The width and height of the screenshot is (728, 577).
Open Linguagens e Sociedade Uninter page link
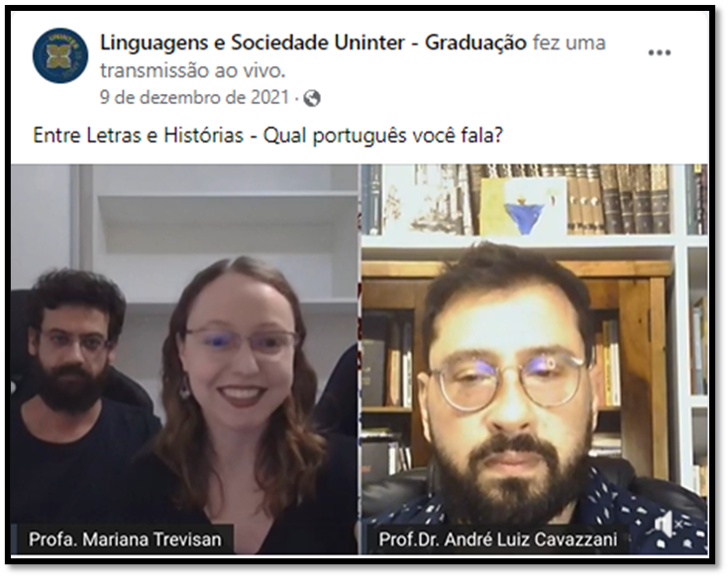(313, 43)
